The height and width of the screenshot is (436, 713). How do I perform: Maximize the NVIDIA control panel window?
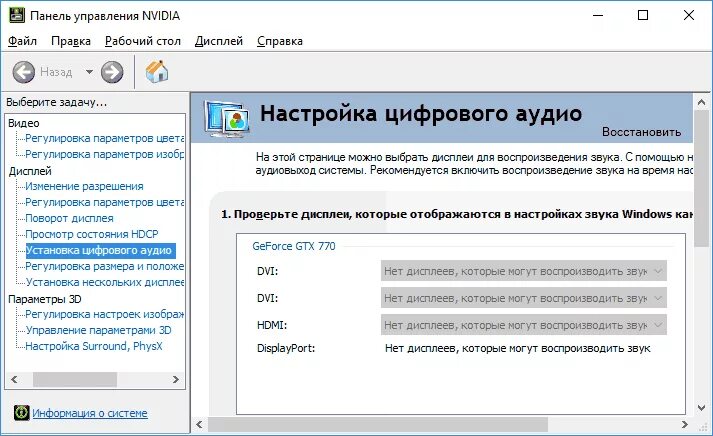click(643, 15)
